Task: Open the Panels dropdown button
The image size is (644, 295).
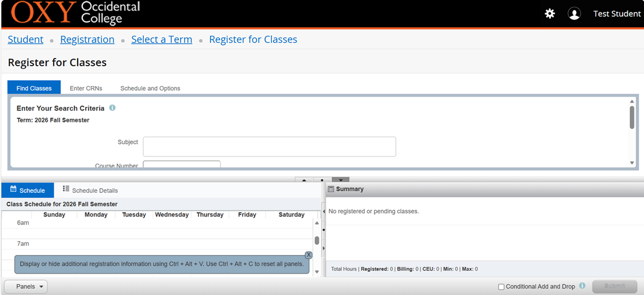Action: point(26,287)
